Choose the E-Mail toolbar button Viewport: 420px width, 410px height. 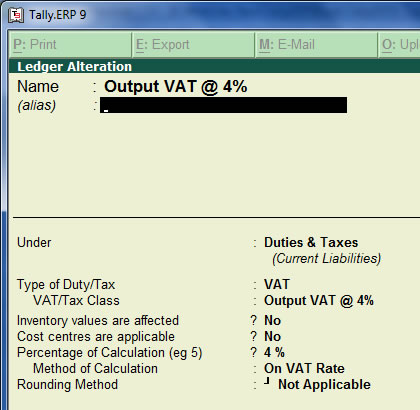tap(317, 45)
